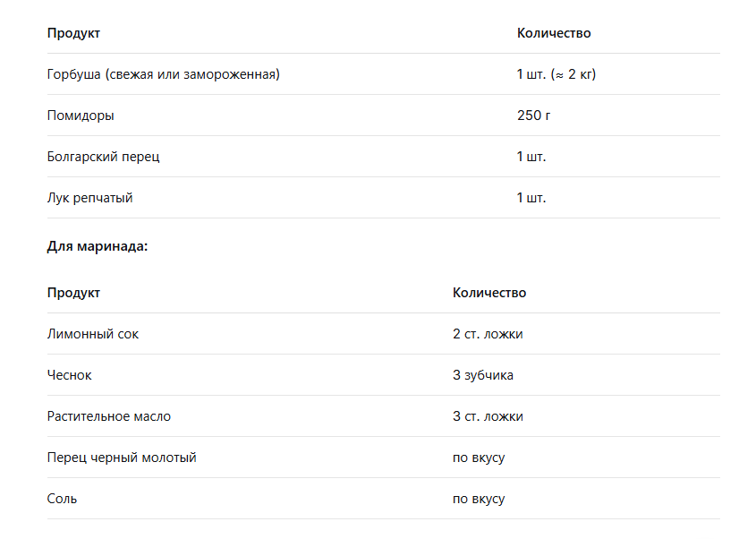Click the '250 г' quantity cell
The width and height of the screenshot is (756, 539).
click(533, 115)
